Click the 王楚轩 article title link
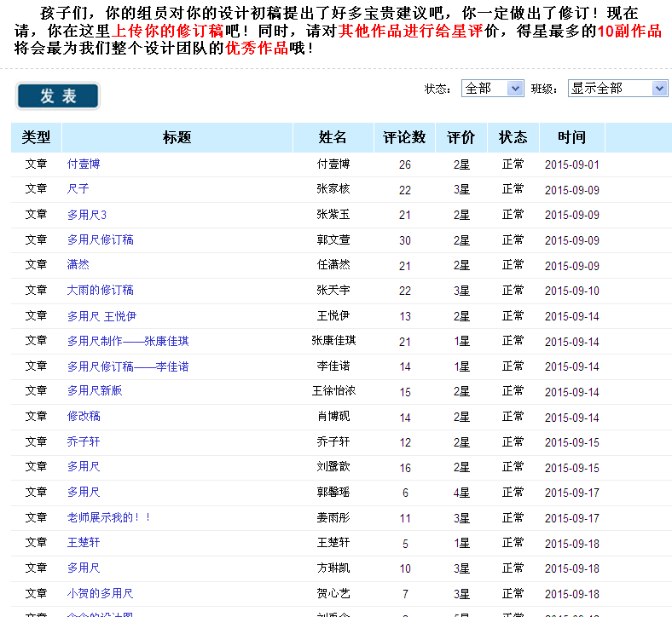 tap(84, 543)
